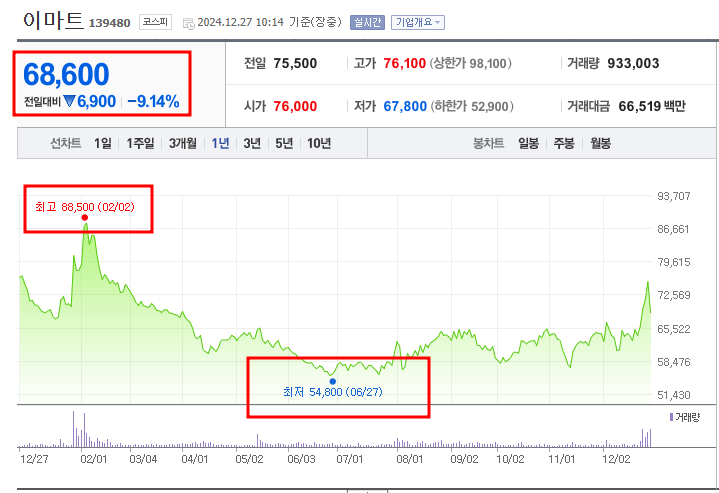Click the stock code 139480
The image size is (719, 493).
coord(109,23)
